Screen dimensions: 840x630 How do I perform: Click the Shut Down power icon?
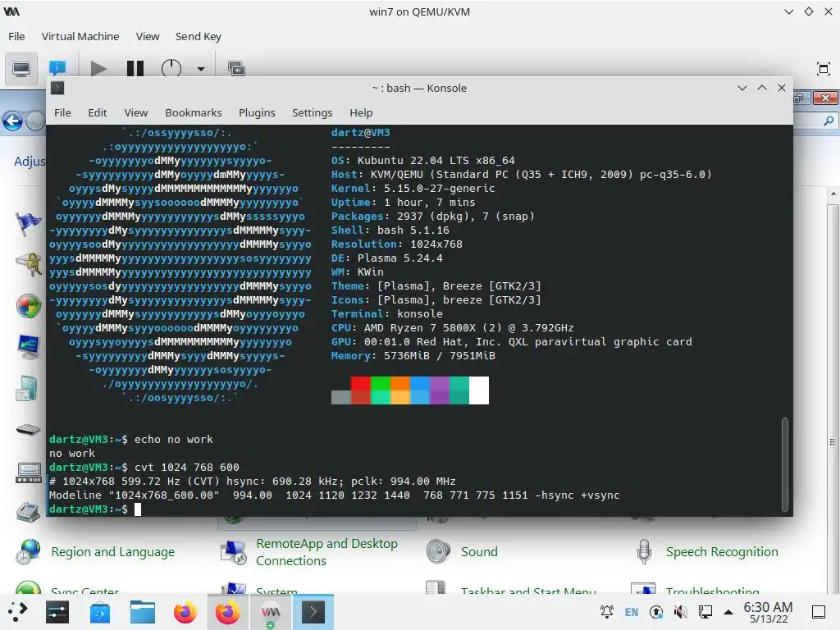pyautogui.click(x=171, y=69)
